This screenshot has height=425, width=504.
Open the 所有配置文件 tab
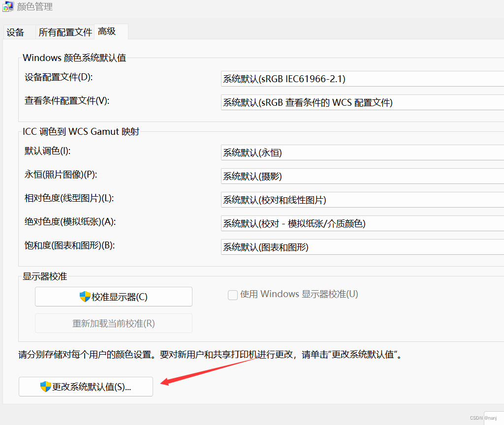pos(65,32)
